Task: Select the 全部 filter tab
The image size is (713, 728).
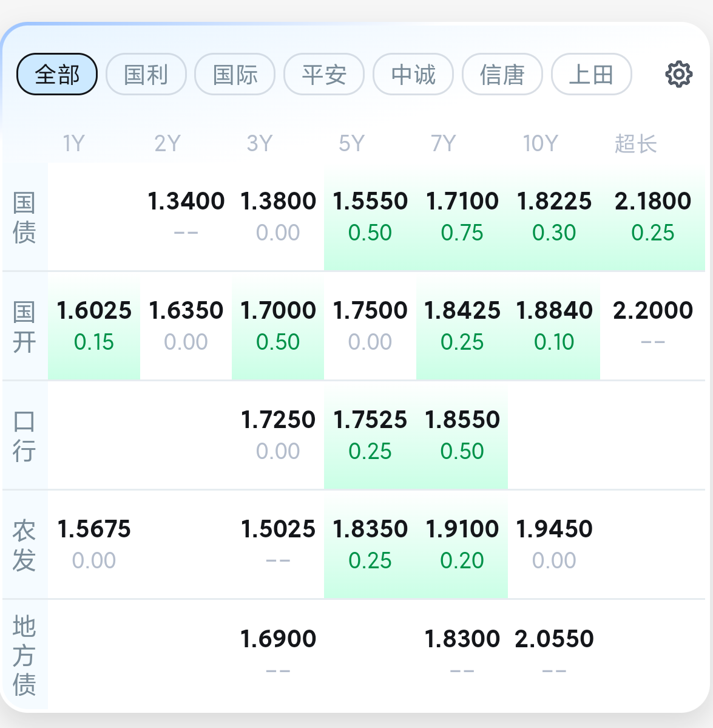Action: (57, 75)
